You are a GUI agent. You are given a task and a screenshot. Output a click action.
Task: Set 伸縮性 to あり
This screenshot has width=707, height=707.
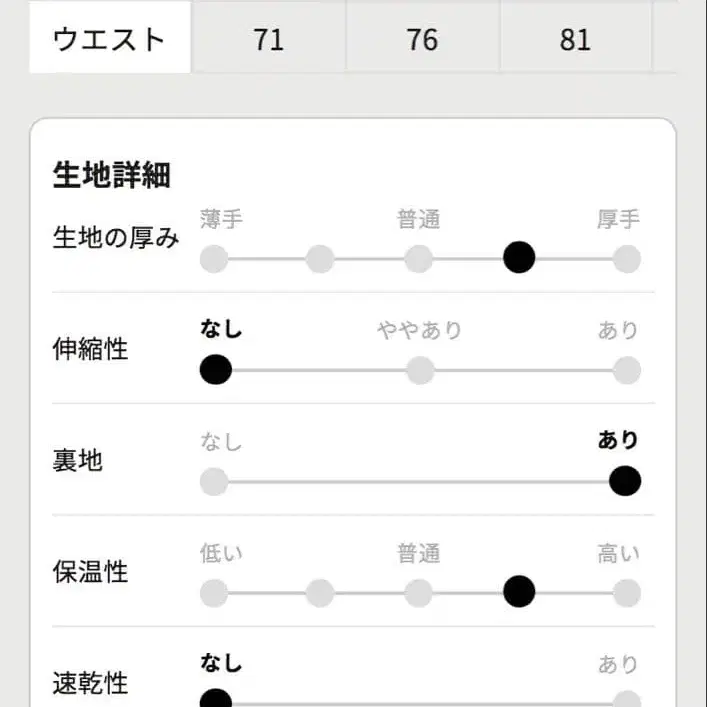point(626,370)
